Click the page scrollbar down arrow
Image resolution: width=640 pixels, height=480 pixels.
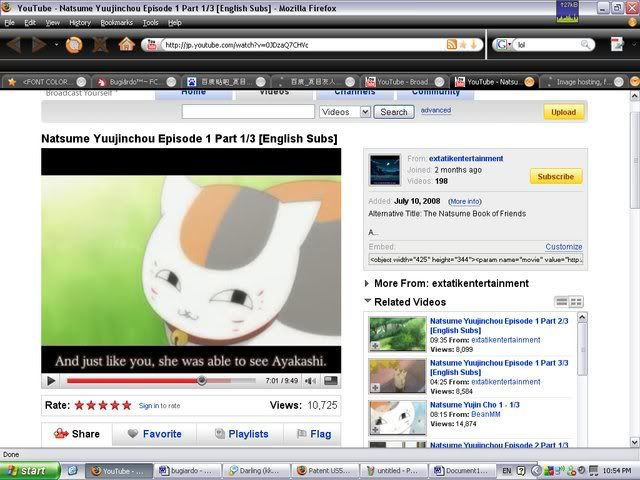point(634,442)
